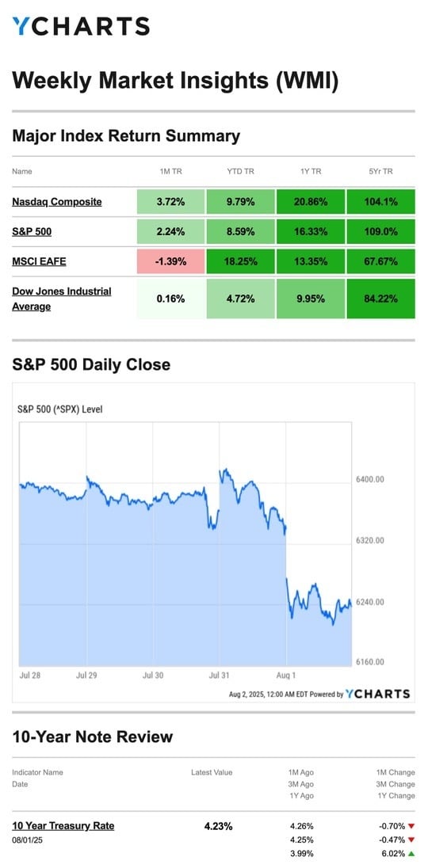This screenshot has height=868, width=428.
Task: Open the Dow Jones Industrial Average link
Action: pos(62,299)
